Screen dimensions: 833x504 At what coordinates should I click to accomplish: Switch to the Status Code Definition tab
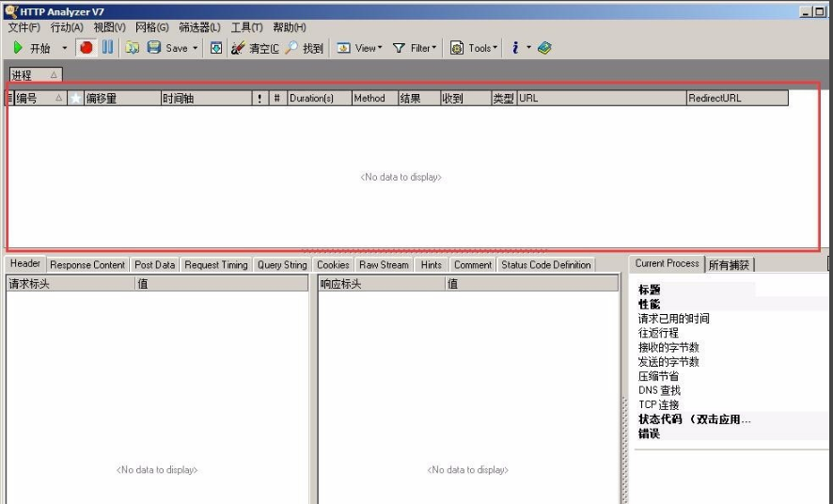[x=546, y=264]
